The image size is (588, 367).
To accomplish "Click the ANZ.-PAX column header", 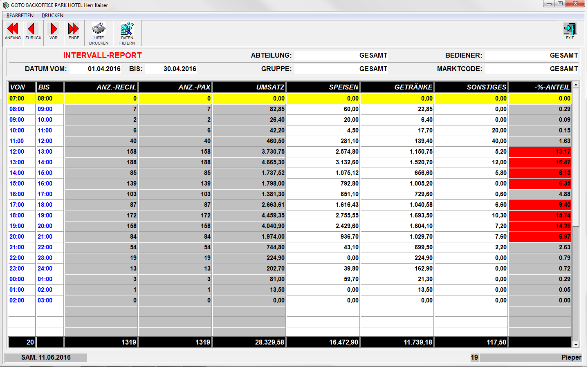I will pos(175,87).
